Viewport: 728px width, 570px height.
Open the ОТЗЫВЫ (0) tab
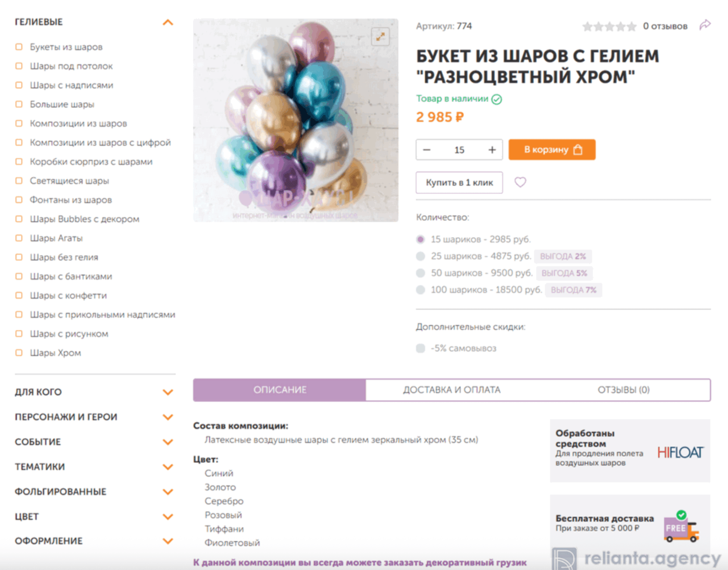coord(623,390)
